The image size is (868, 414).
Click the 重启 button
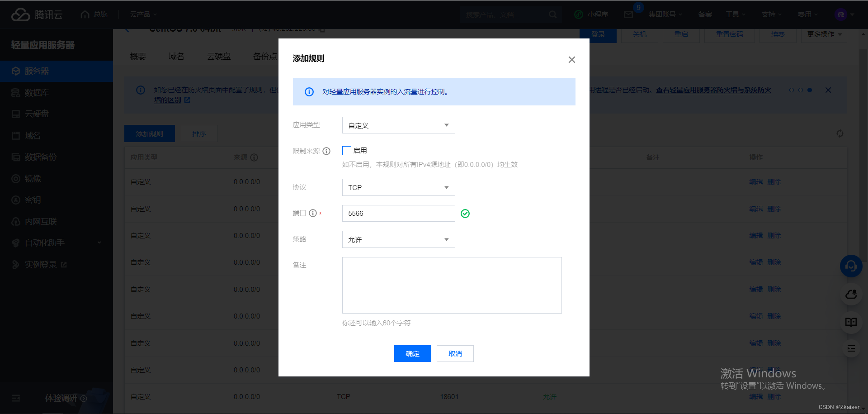(681, 34)
